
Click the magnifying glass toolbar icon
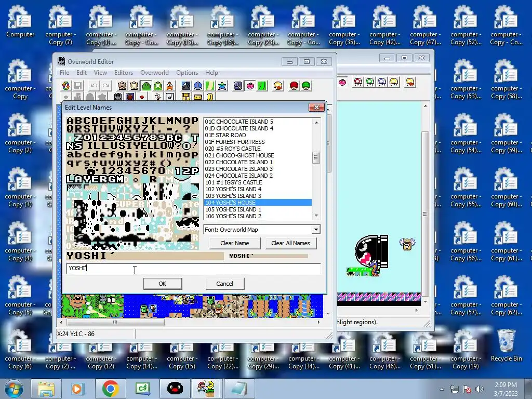click(x=238, y=86)
